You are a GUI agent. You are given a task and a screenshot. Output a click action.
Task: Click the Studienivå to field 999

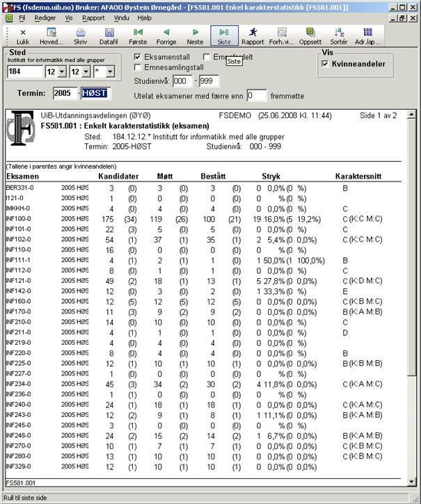(209, 81)
